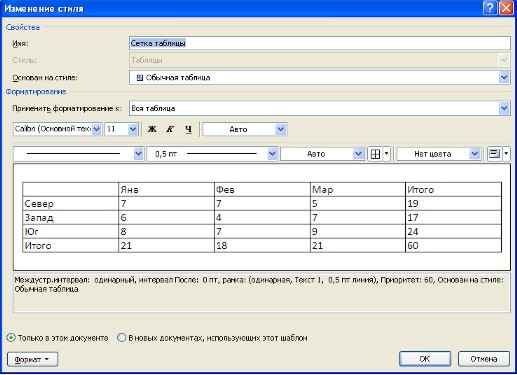Click the Отмена button
The height and width of the screenshot is (375, 517).
[484, 359]
